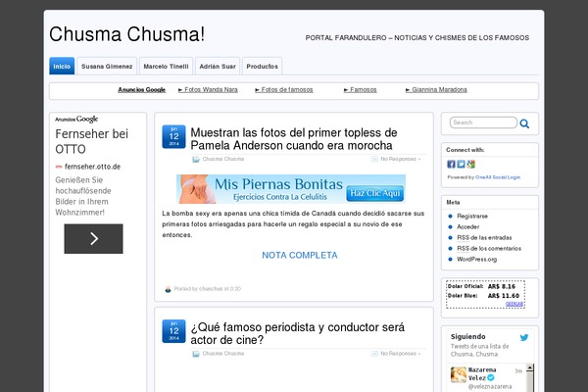This screenshot has width=588, height=392.
Task: Open the Adrián Suar tab
Action: click(x=218, y=67)
